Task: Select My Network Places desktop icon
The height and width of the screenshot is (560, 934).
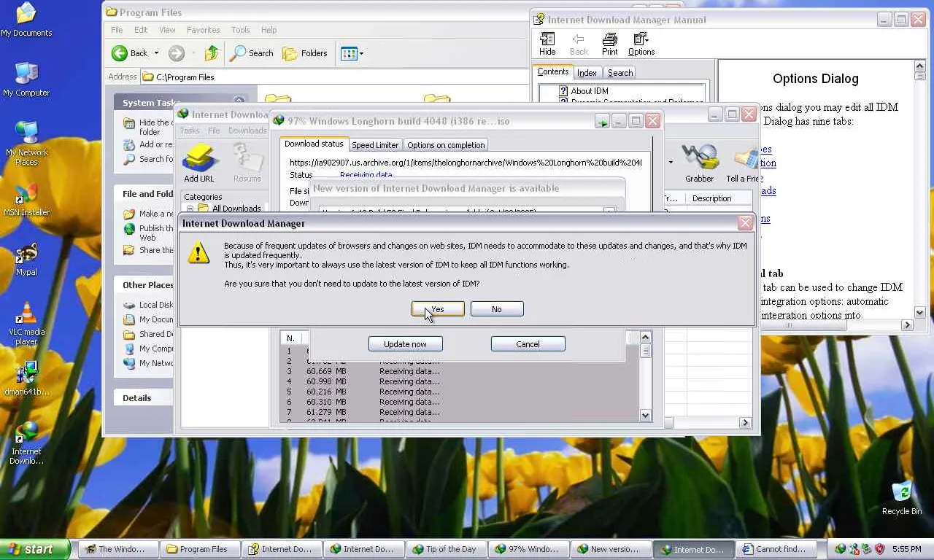Action: click(x=26, y=144)
